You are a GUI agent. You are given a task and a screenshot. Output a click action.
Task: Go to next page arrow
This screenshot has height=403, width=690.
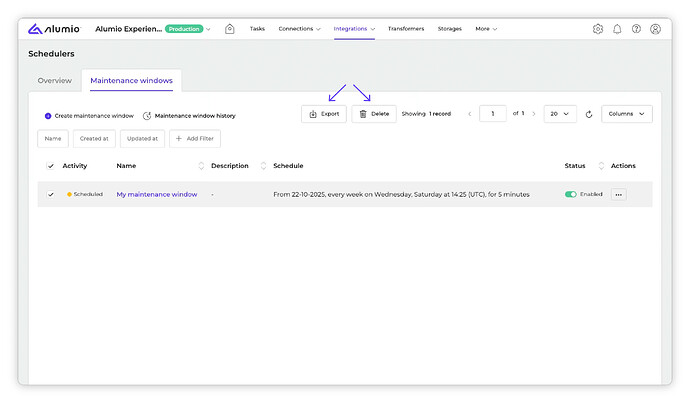[534, 114]
